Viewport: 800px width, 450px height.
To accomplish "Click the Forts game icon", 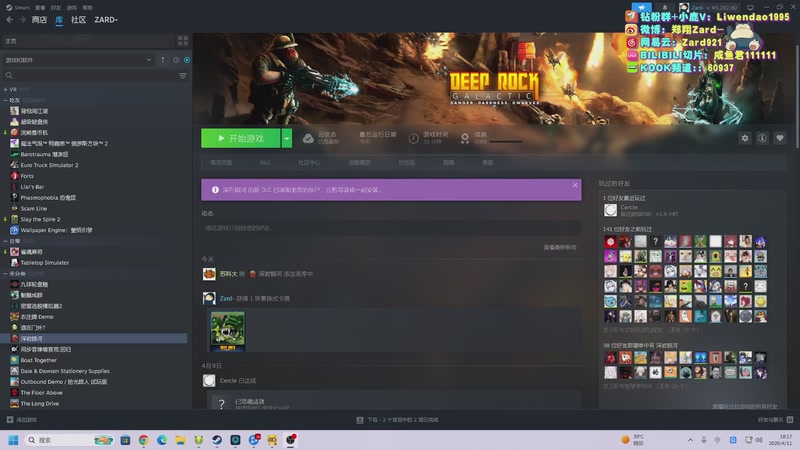I will (14, 176).
